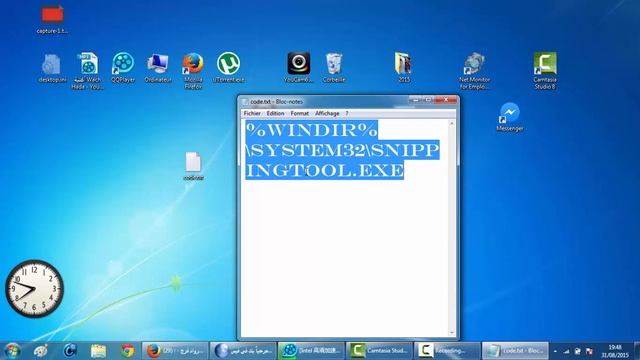Image resolution: width=640 pixels, height=360 pixels.
Task: Maximize the Bloc-notes window
Action: tap(428, 100)
